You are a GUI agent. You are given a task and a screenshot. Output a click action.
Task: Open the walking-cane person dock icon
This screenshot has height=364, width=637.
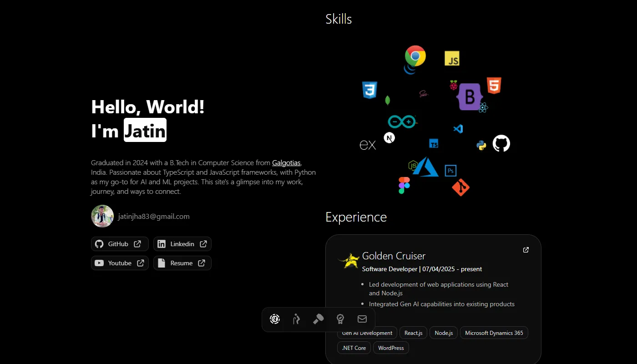click(297, 319)
